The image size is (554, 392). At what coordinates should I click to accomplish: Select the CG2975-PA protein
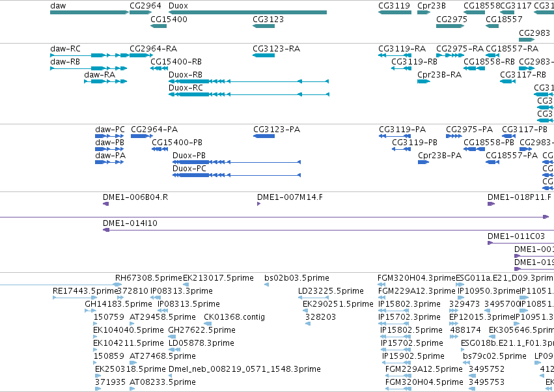[x=454, y=136]
